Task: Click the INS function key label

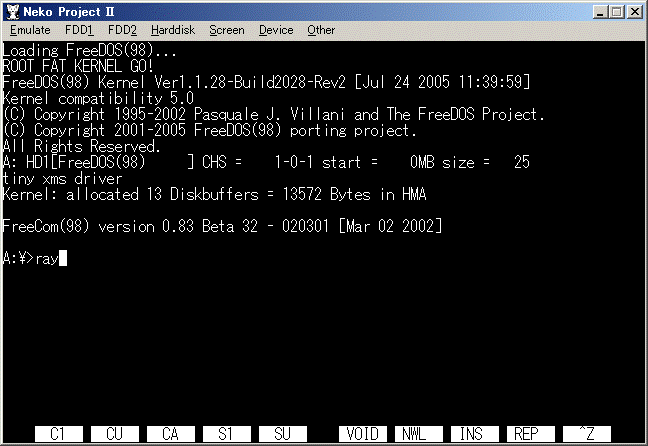Action: 475,434
